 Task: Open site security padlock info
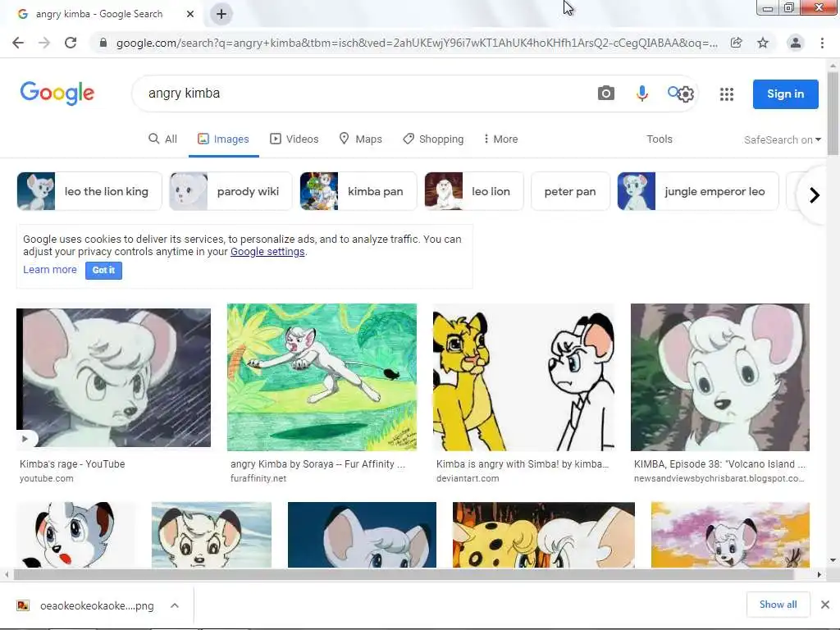point(103,43)
